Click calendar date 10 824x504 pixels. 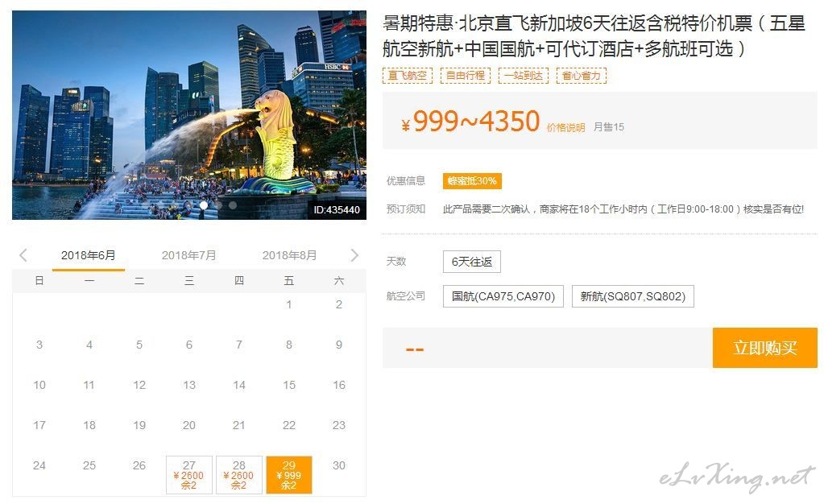pos(39,385)
